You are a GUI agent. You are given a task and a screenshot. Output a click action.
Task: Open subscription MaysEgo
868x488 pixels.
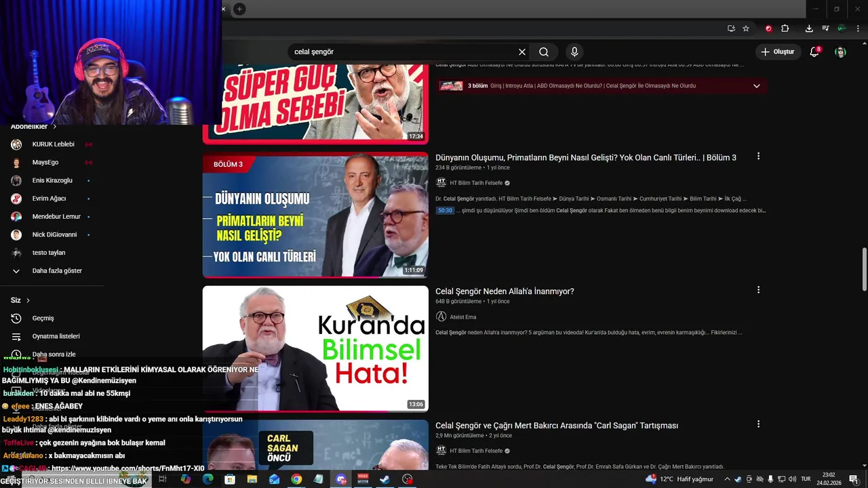click(45, 163)
